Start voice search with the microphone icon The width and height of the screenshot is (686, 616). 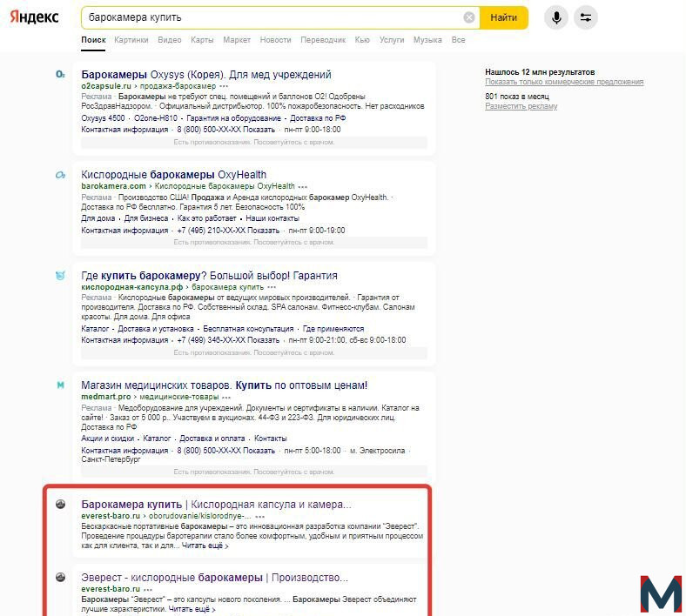[556, 17]
